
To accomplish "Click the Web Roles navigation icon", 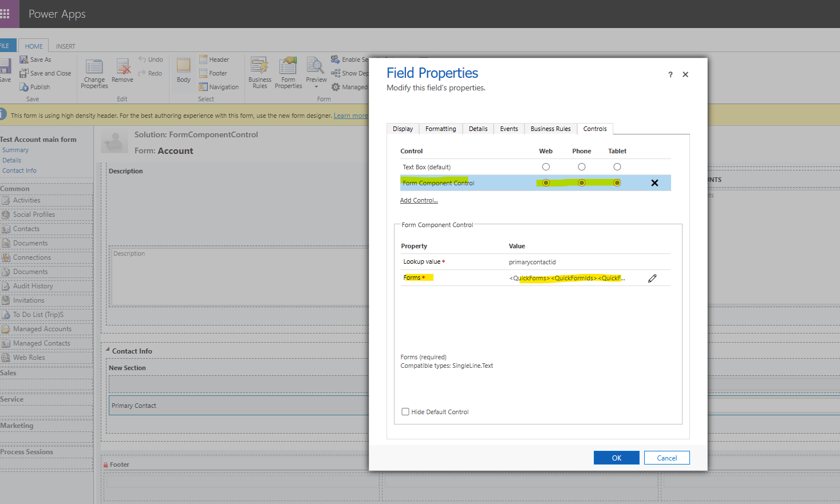I will tap(6, 358).
